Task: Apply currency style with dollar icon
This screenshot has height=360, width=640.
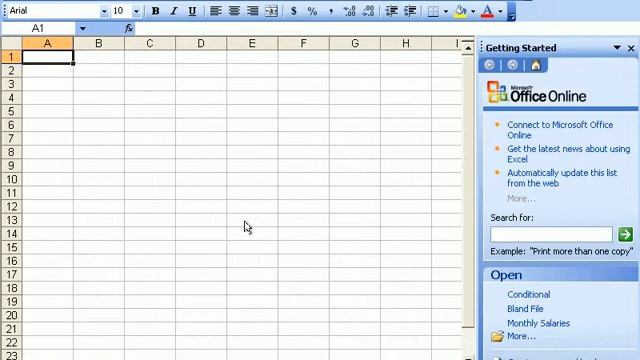Action: pyautogui.click(x=293, y=11)
